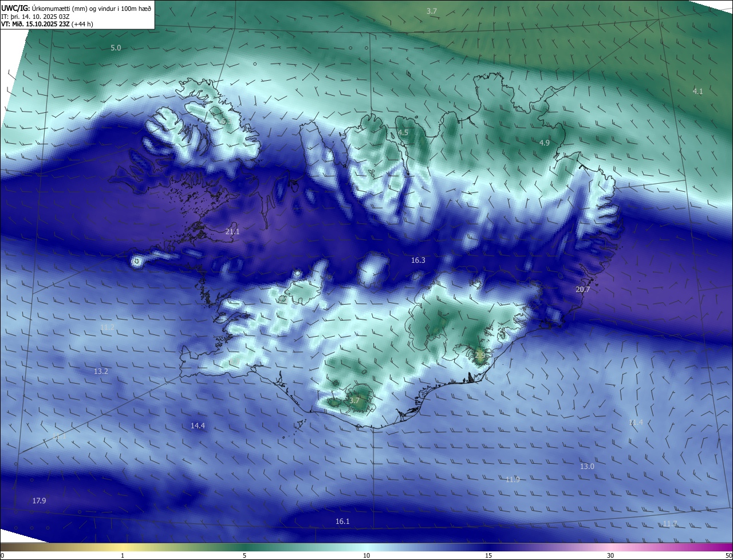Click the color scale tick label 30
733x560 pixels.
[610, 555]
